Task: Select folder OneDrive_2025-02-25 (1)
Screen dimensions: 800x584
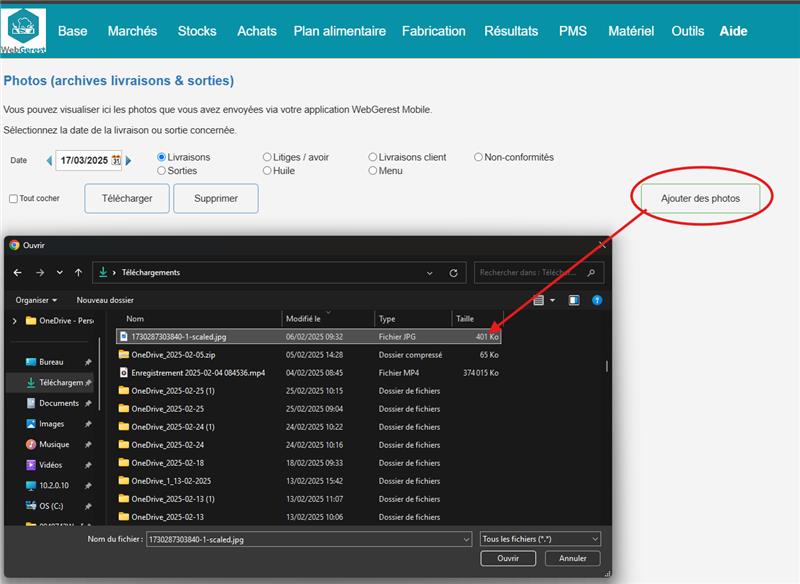Action: [309, 391]
